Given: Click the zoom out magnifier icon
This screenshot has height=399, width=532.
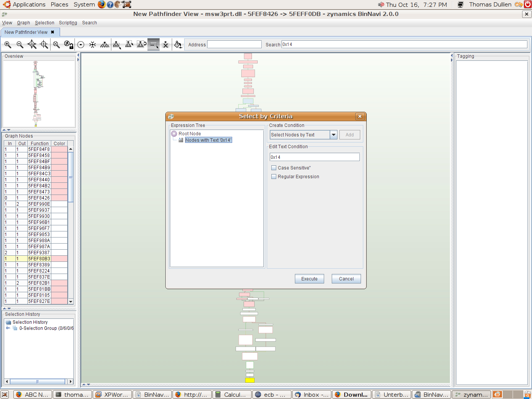Looking at the screenshot, I should (x=20, y=44).
